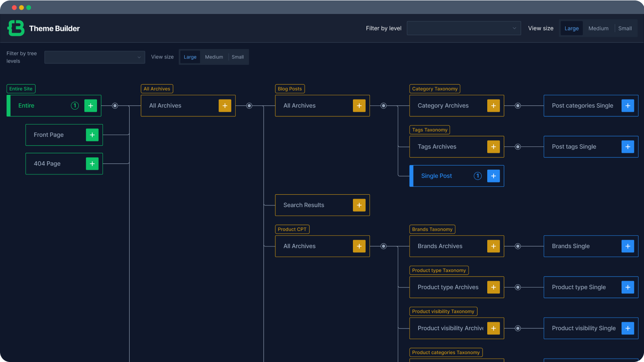Toggle connector after top-level All Archives node
The image size is (644, 362).
249,106
